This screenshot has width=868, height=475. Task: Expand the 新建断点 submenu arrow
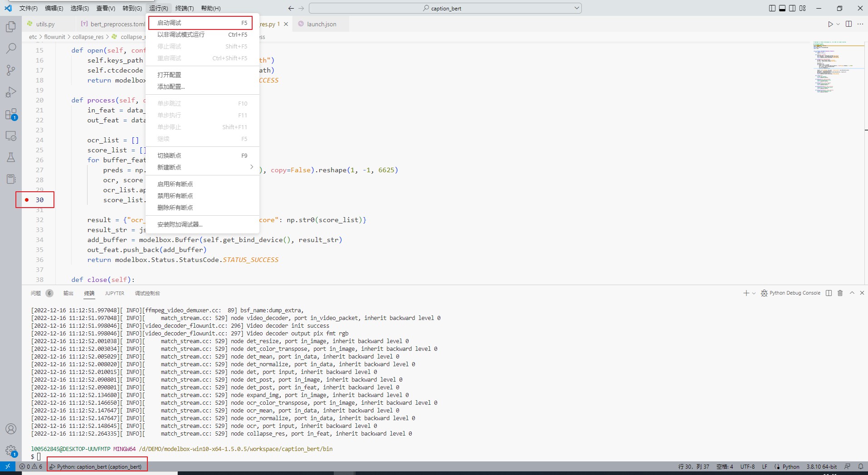point(252,167)
